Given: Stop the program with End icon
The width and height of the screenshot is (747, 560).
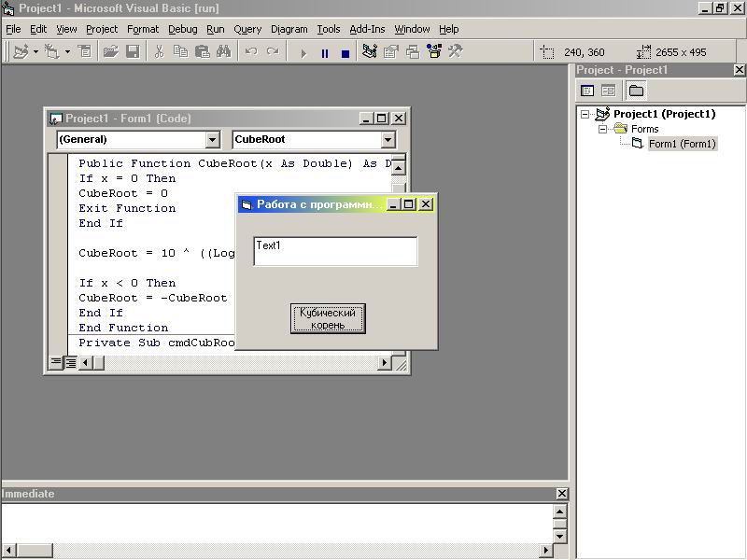Looking at the screenshot, I should coord(345,53).
